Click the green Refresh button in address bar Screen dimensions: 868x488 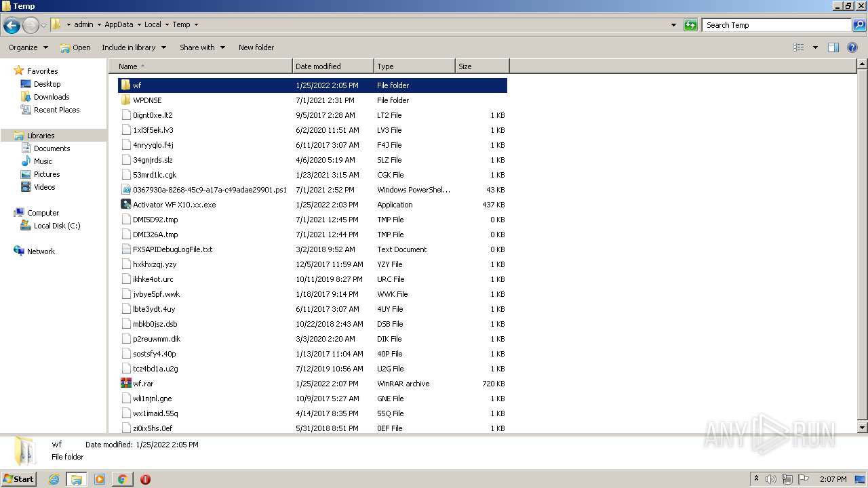pyautogui.click(x=690, y=25)
